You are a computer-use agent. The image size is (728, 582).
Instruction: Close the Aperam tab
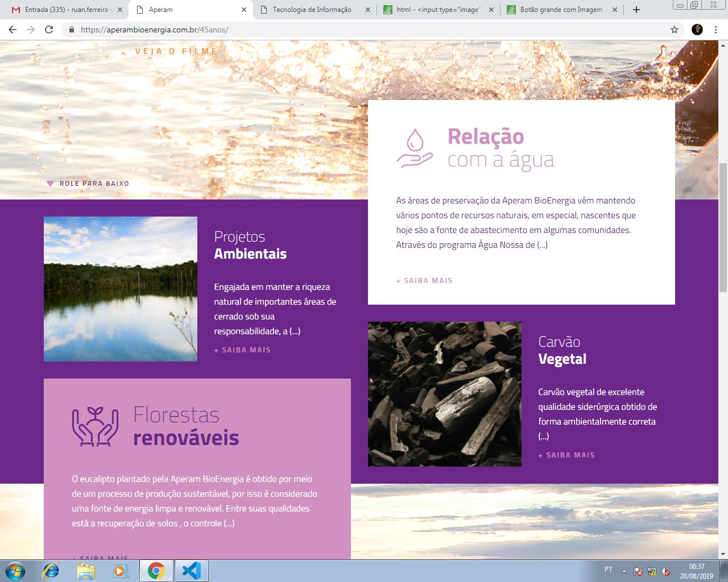(244, 10)
